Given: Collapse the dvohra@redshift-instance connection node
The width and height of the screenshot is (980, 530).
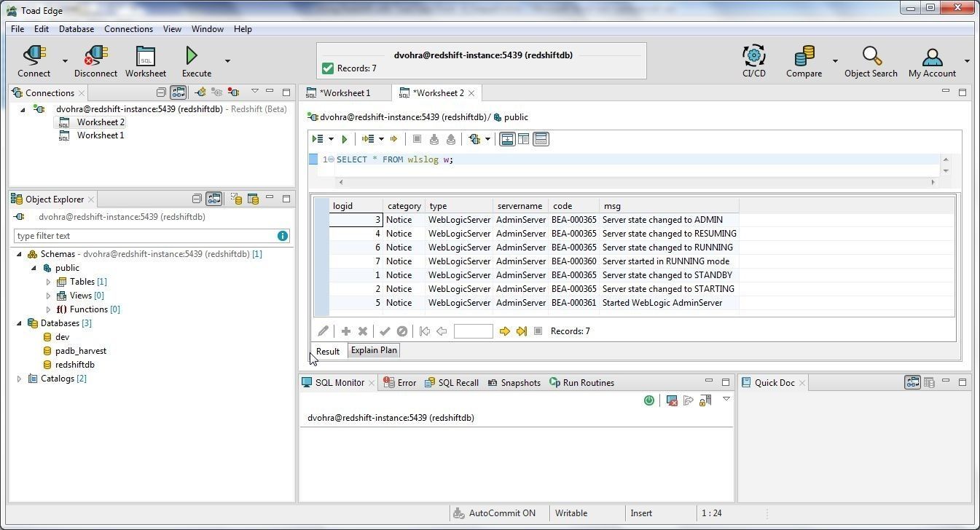Looking at the screenshot, I should click(23, 109).
